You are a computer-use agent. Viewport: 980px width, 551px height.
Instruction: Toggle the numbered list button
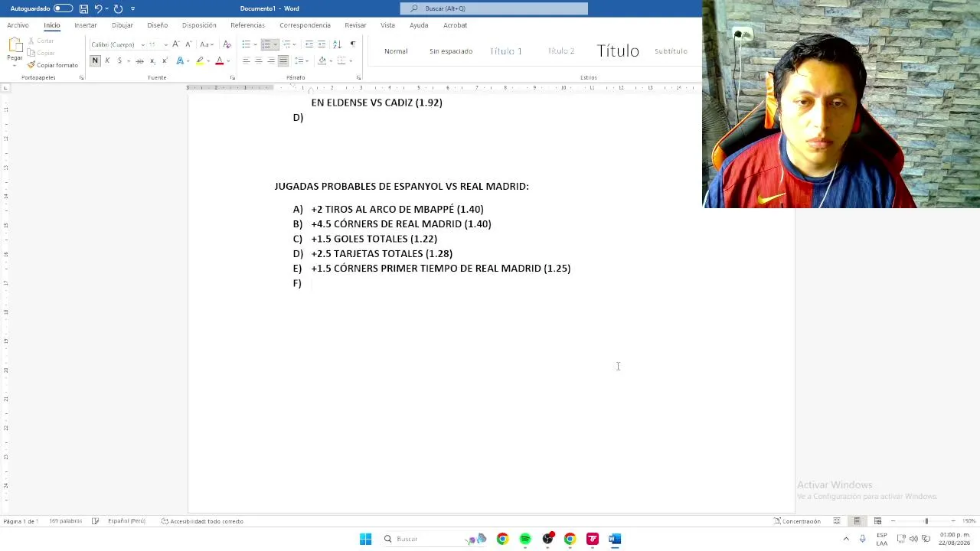pyautogui.click(x=266, y=44)
